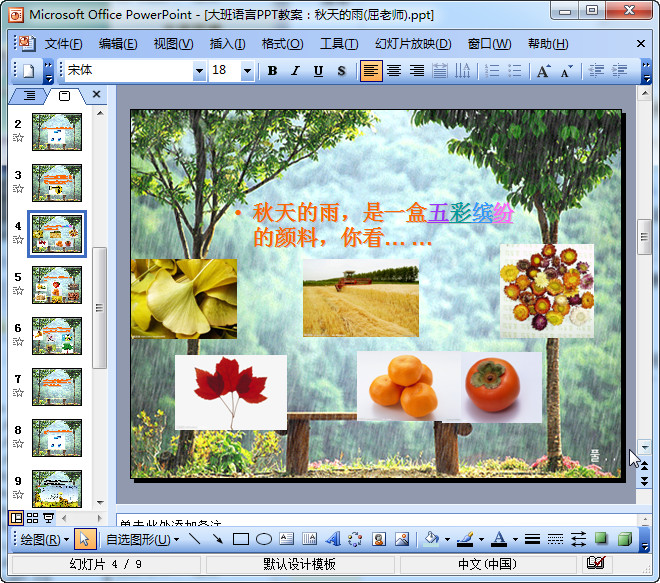Viewport: 660px width, 583px height.
Task: Click the distributed alignment icon
Action: coord(439,70)
